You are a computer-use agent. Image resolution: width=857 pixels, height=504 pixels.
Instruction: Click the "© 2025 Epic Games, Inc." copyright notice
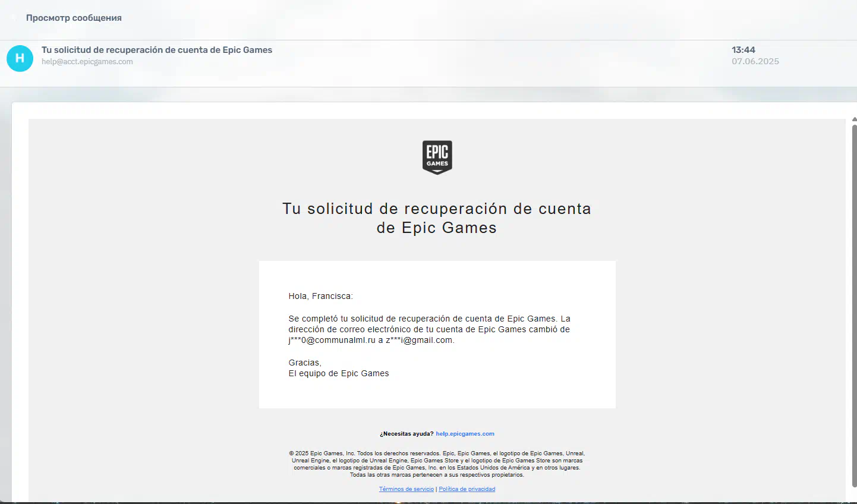pos(437,464)
